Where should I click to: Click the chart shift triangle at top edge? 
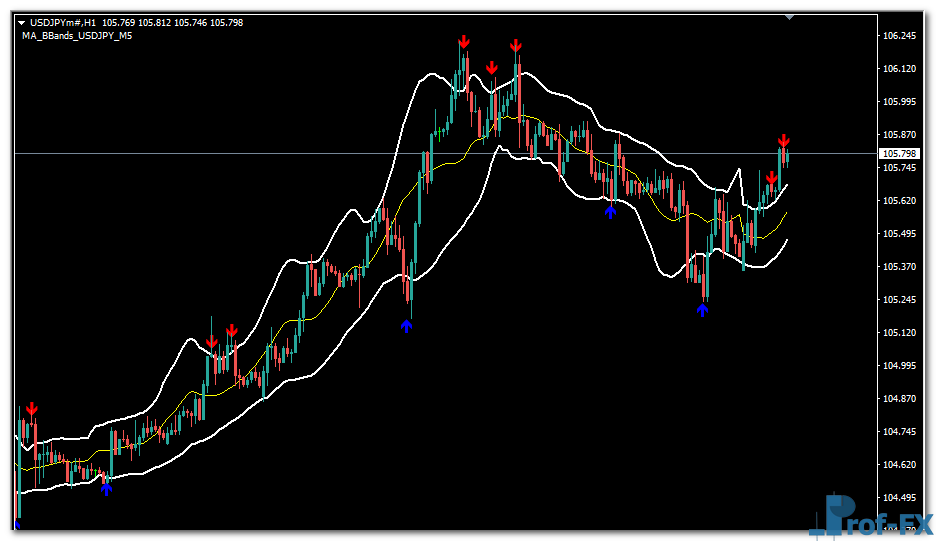(789, 17)
